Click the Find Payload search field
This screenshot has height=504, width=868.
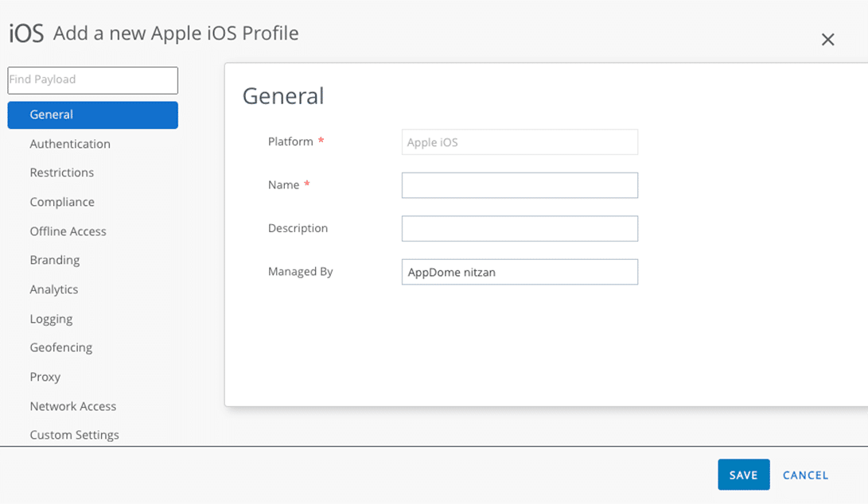[92, 80]
